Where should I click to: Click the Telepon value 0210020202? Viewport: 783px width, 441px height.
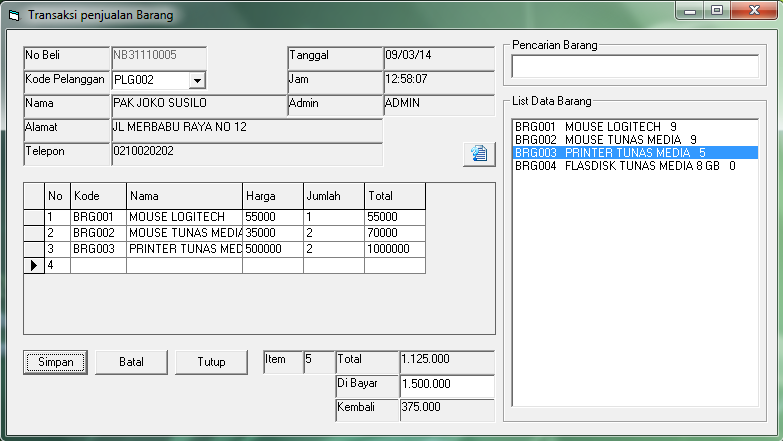pyautogui.click(x=247, y=154)
